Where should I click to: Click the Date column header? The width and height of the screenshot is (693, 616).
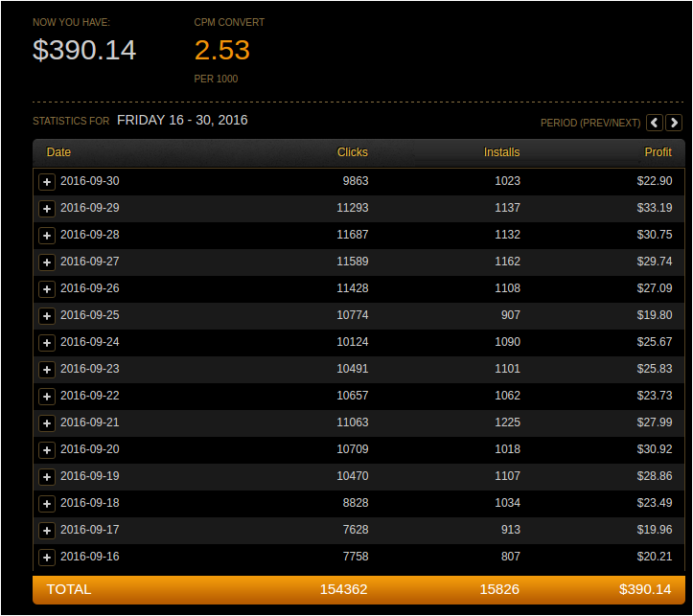point(58,152)
